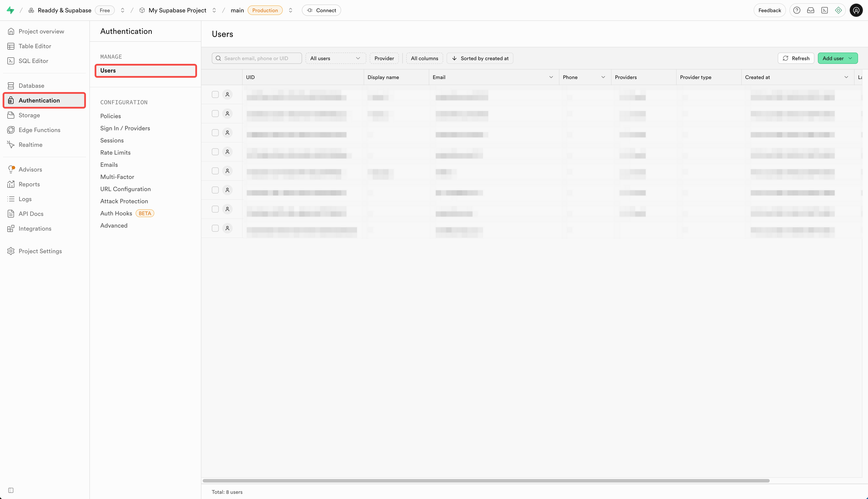Check the first user row checkbox

point(215,94)
